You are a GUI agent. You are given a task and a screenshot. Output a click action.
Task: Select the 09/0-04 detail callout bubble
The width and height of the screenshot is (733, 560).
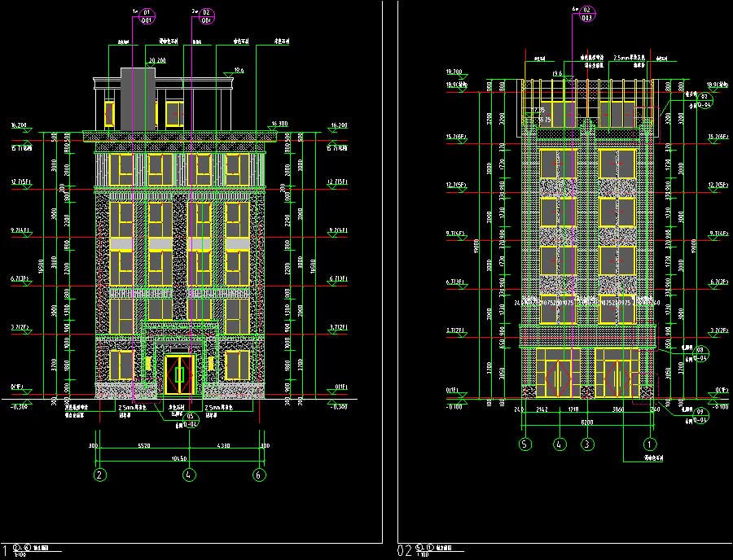(x=700, y=416)
